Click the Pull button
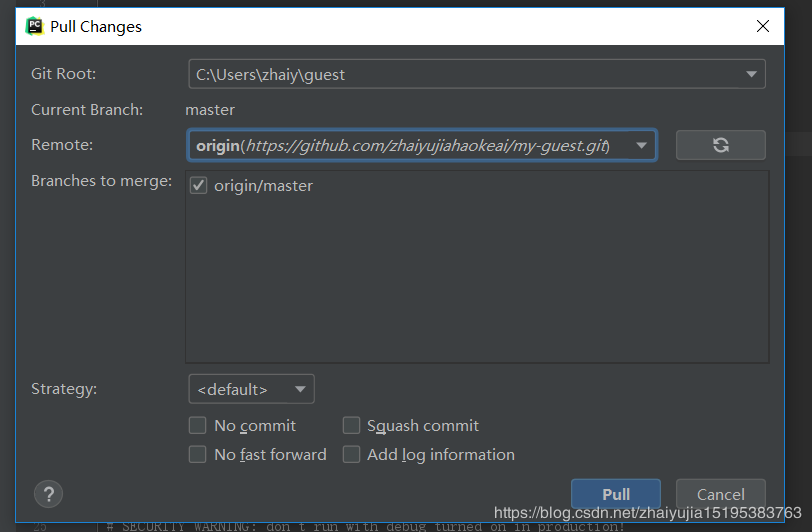Screen dimensions: 812x532 click(616, 494)
